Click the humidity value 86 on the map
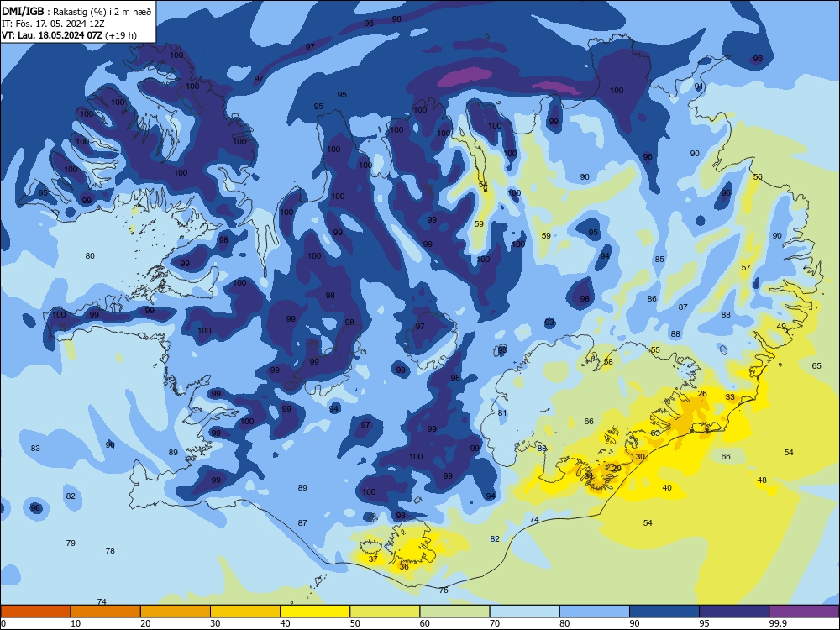Viewport: 840px width, 630px height. 652,299
